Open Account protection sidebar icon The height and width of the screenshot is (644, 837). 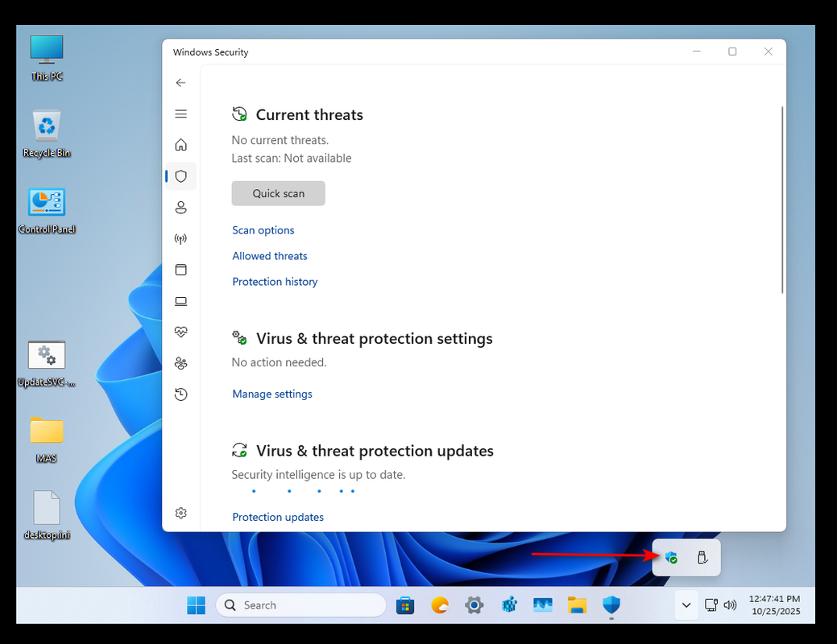pyautogui.click(x=181, y=207)
